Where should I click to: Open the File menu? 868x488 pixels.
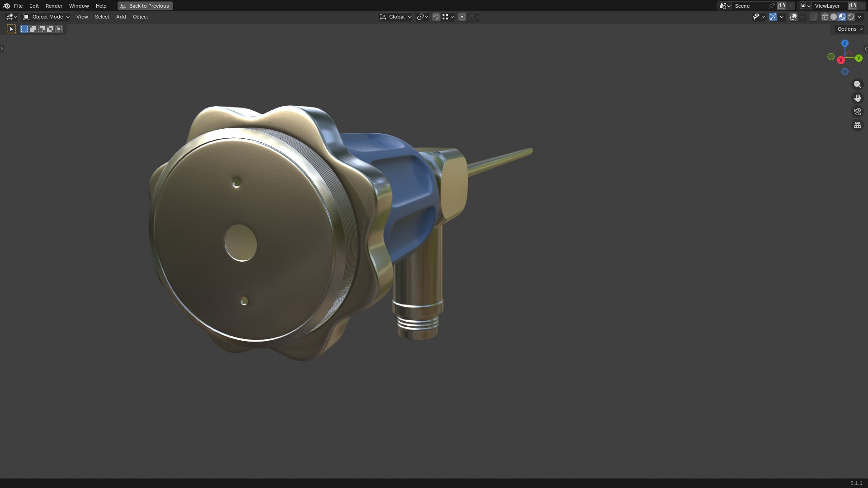(x=18, y=6)
